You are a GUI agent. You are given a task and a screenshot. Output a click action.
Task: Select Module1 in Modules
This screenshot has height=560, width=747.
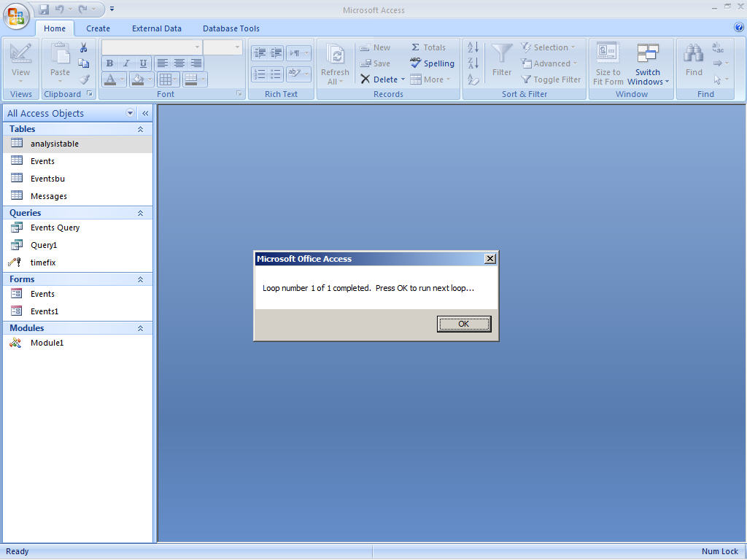pos(77,343)
